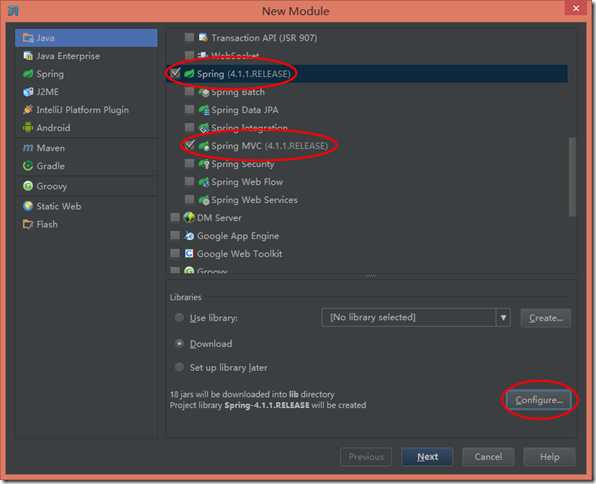Select the Use library radio button
596x484 pixels.
coord(179,317)
